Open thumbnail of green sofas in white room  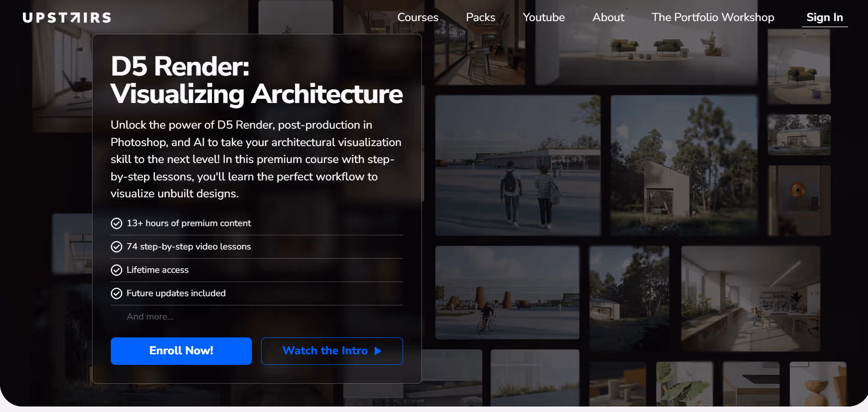tap(646, 43)
